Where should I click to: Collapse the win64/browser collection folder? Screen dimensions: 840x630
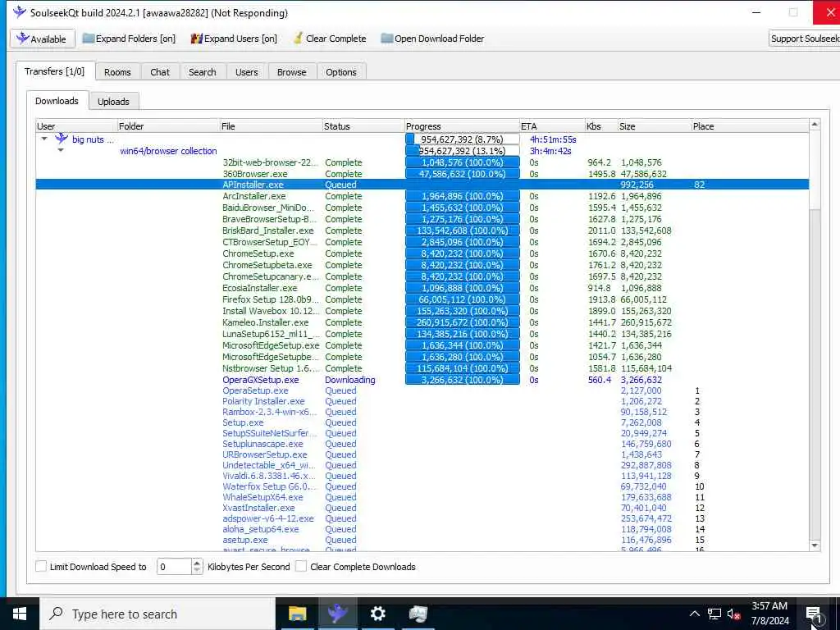[61, 151]
